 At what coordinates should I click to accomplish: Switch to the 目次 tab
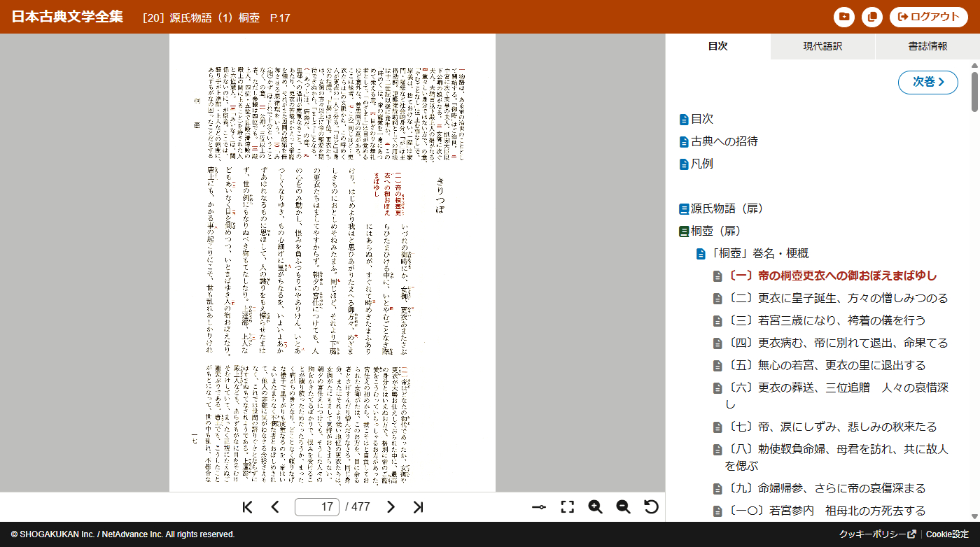718,46
